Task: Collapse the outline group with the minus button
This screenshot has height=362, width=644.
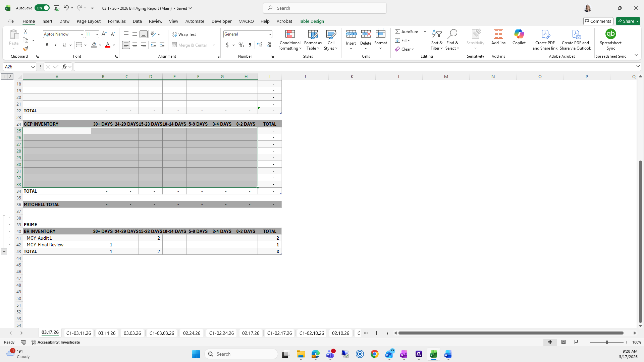Action: click(4, 251)
